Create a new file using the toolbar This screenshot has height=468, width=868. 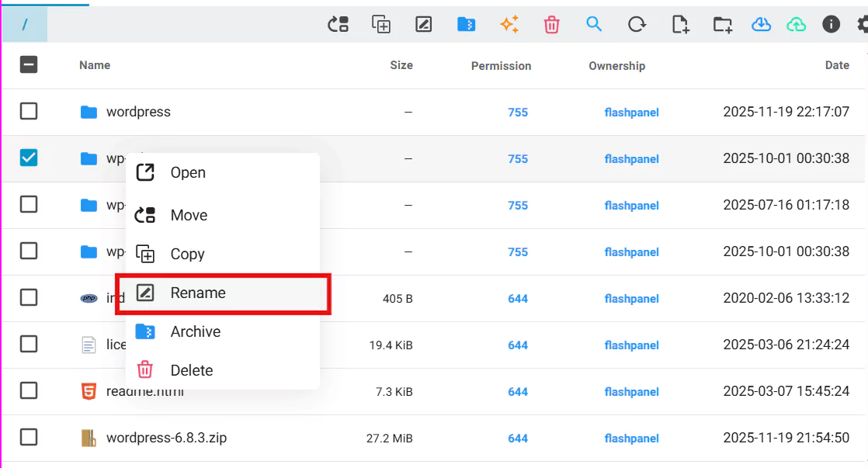pos(680,25)
